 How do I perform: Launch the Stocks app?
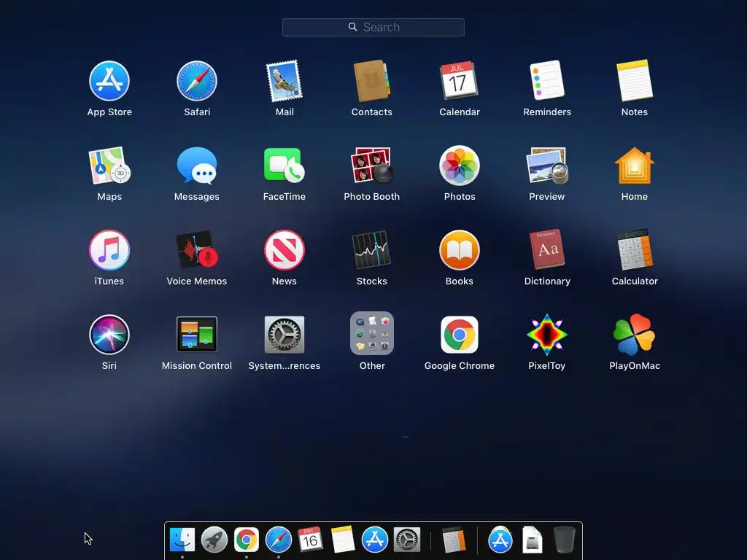[371, 250]
